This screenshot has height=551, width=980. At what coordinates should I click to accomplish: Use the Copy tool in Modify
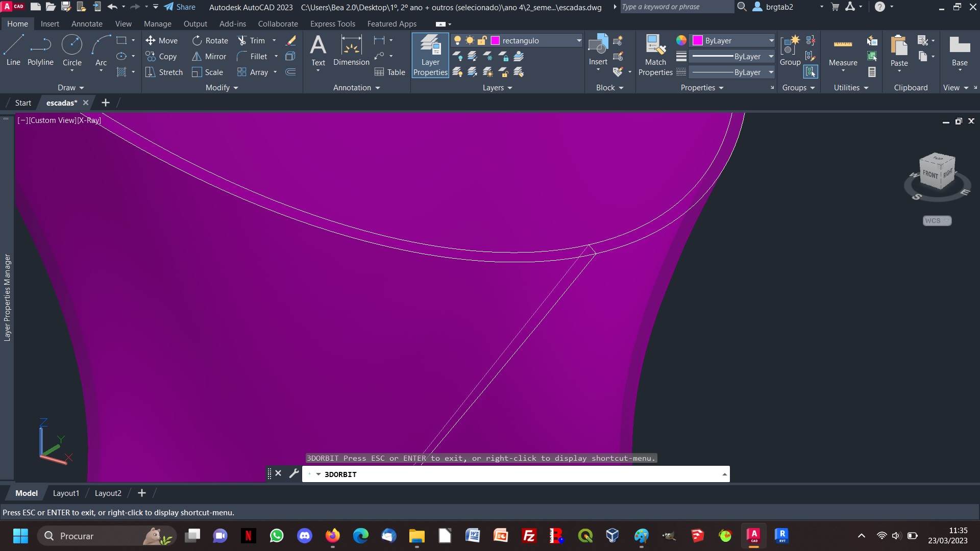coord(161,56)
